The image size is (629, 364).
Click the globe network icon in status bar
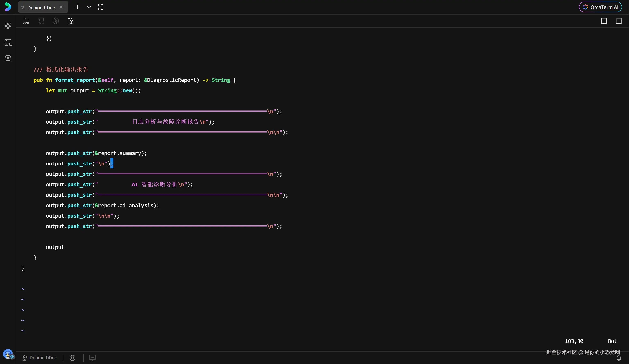coord(72,358)
